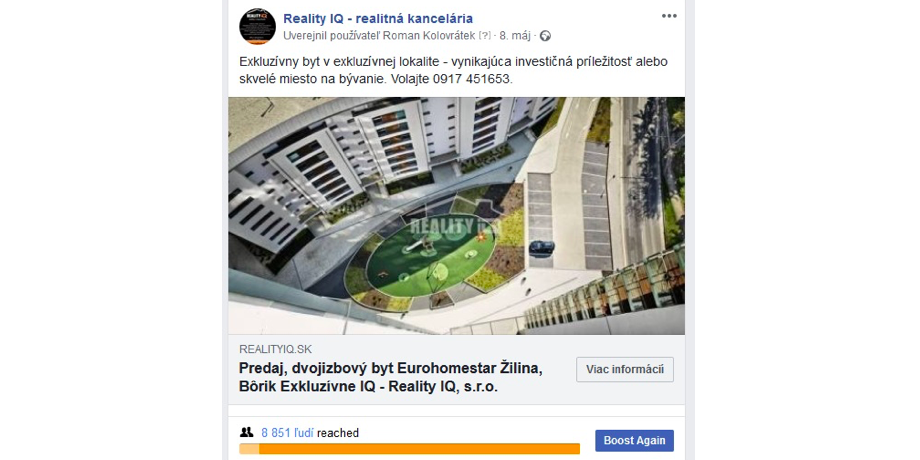920x460 pixels.
Task: Click the 8. máj post date
Action: click(515, 36)
